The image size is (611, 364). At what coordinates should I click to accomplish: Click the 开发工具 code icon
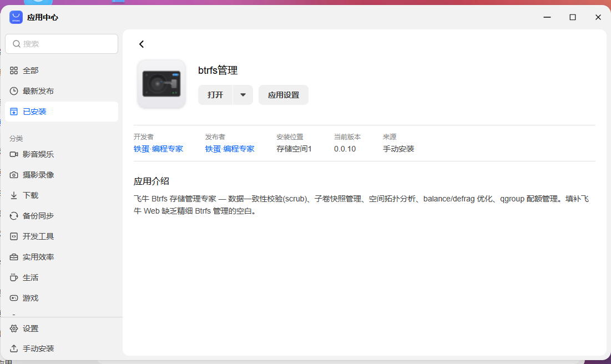coord(14,236)
